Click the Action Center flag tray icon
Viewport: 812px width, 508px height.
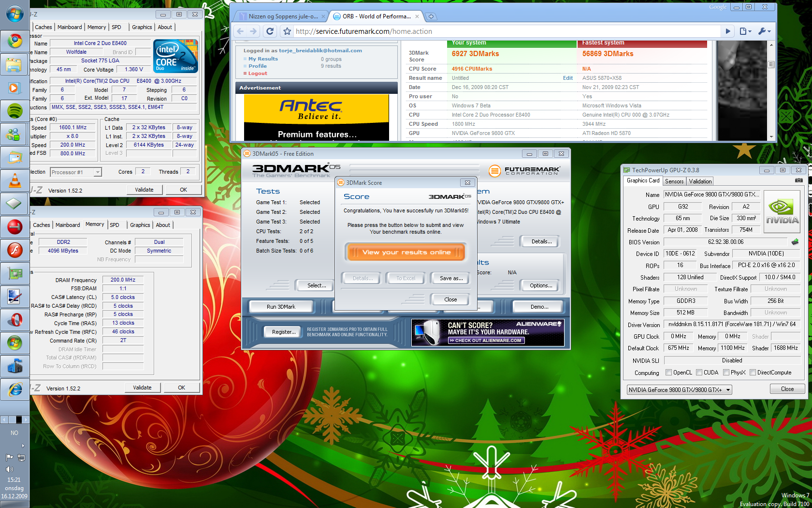9,457
